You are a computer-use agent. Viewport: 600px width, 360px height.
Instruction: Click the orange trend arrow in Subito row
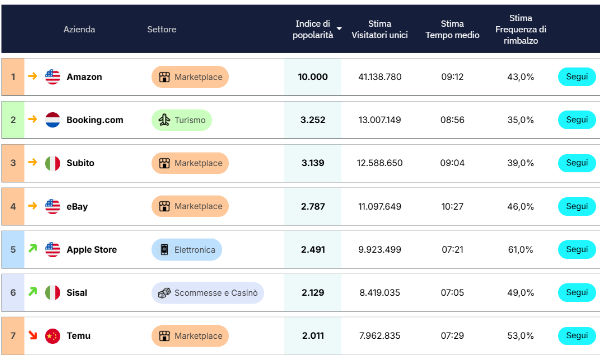[33, 162]
